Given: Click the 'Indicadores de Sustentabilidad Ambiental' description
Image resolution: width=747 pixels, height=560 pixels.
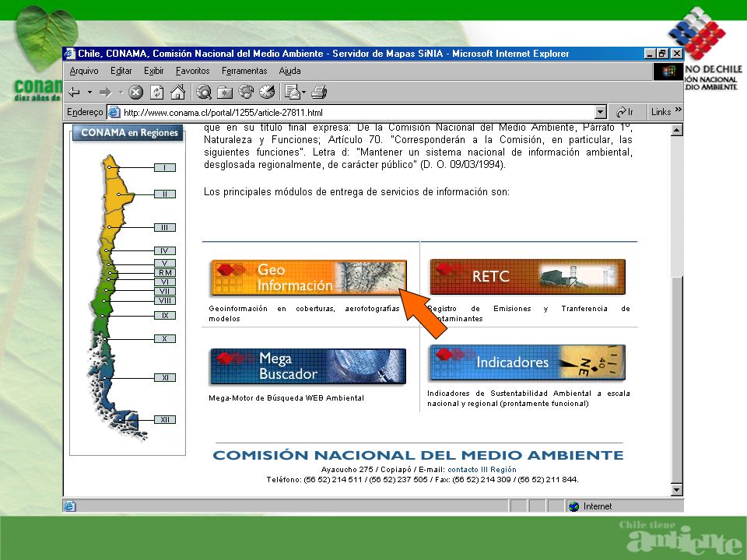Looking at the screenshot, I should 529,398.
